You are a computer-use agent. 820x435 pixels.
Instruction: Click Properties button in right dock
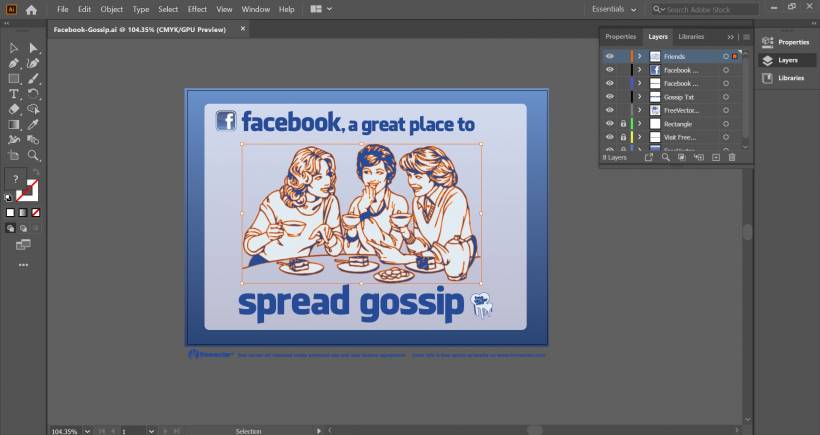click(786, 42)
